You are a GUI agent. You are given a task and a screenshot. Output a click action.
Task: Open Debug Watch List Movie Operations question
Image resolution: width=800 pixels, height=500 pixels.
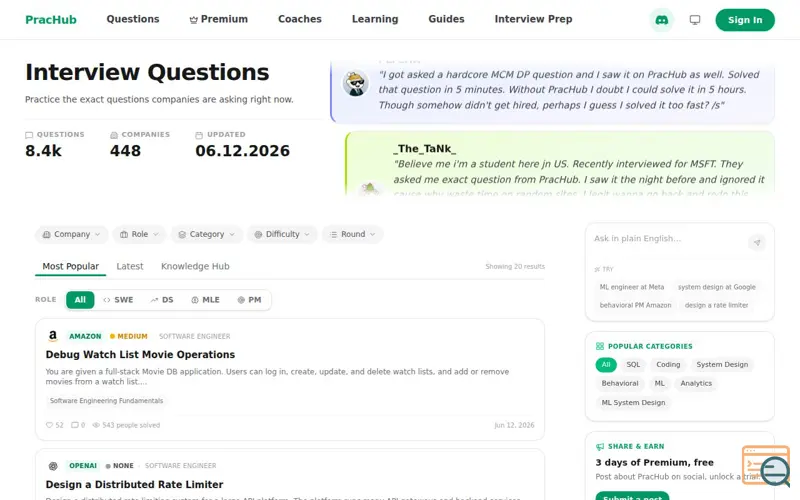tap(140, 355)
